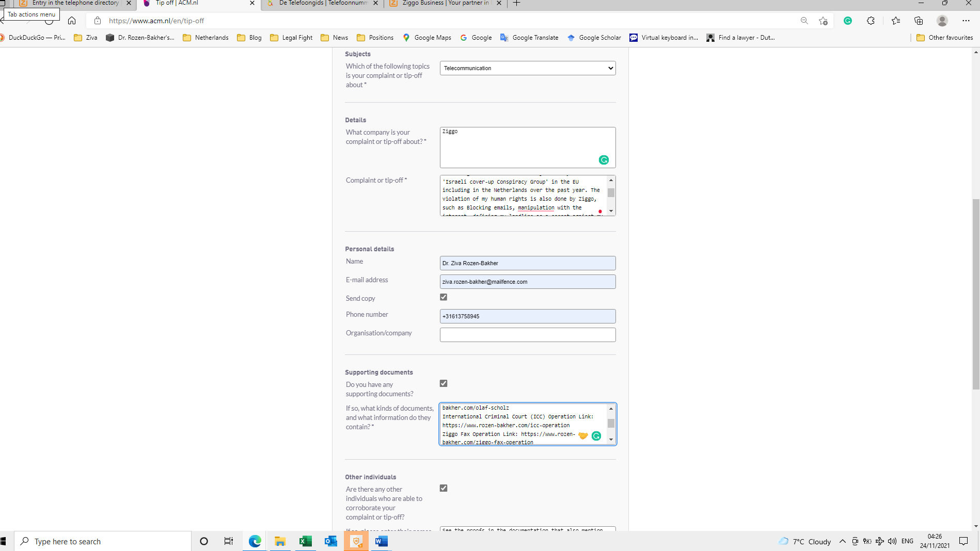Open the Google Translate bookmark
This screenshot has width=980, height=551.
529,38
